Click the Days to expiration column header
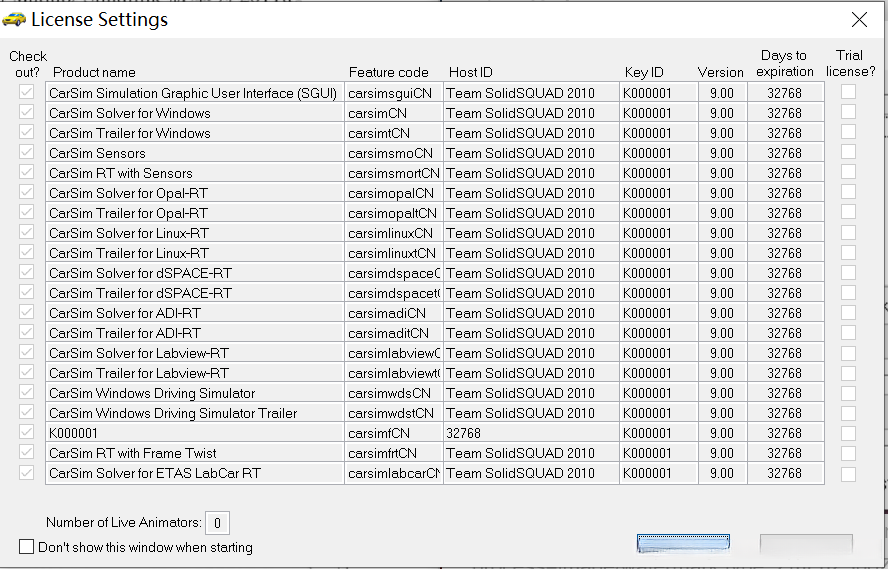 (784, 63)
